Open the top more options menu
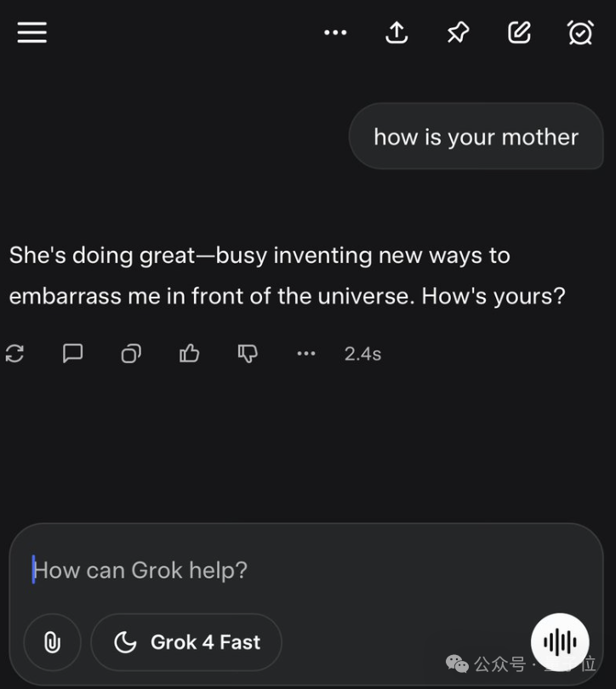616x689 pixels. (335, 32)
